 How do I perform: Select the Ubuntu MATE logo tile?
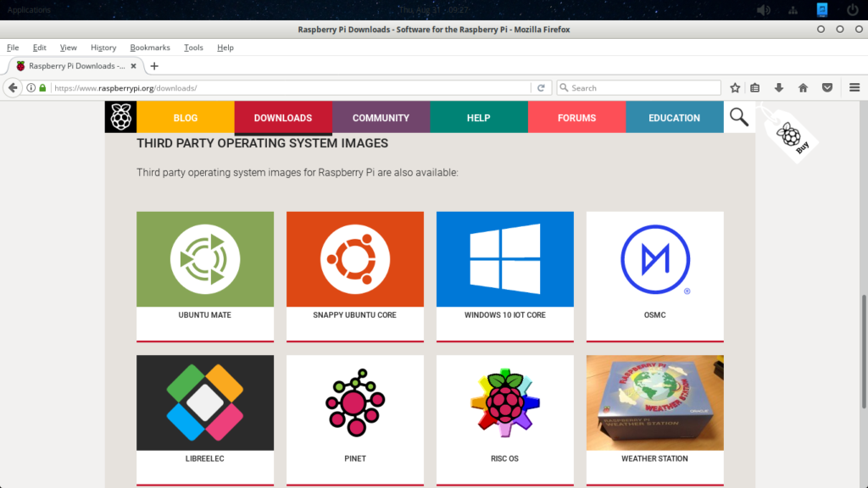click(205, 259)
